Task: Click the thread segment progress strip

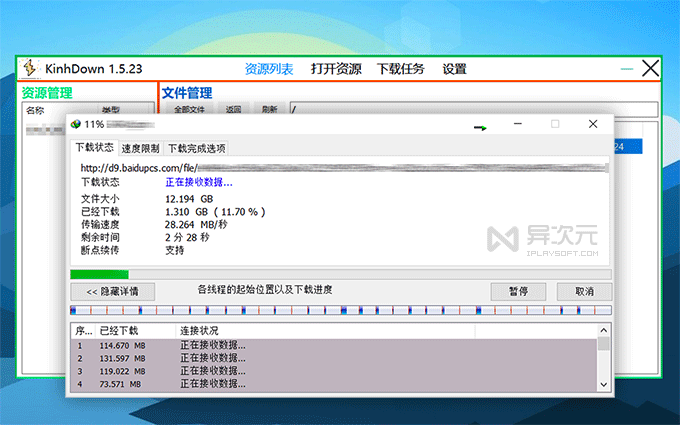Action: click(x=341, y=310)
